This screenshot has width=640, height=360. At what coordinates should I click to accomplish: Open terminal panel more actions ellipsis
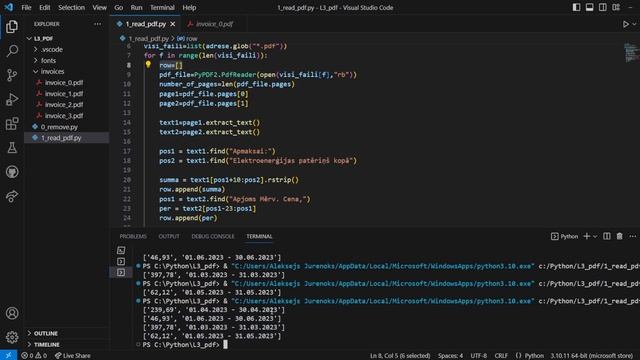tap(633, 236)
